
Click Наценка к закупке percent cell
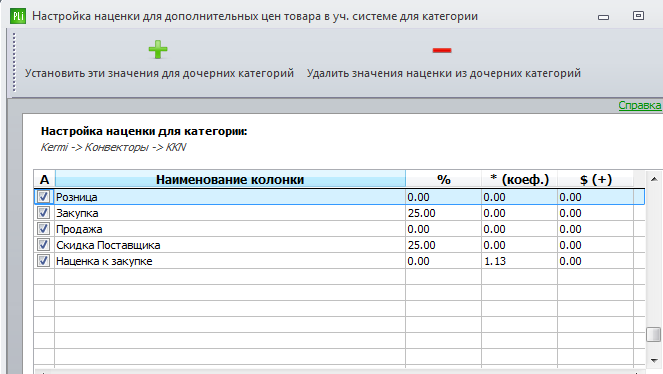tap(444, 261)
